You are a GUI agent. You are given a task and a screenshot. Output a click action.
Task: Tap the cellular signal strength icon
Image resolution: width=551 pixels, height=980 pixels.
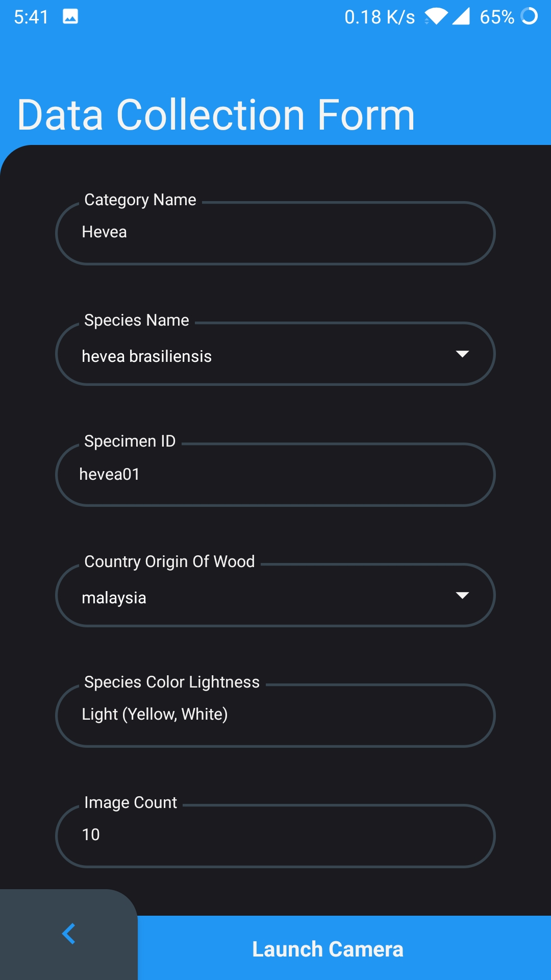(461, 17)
